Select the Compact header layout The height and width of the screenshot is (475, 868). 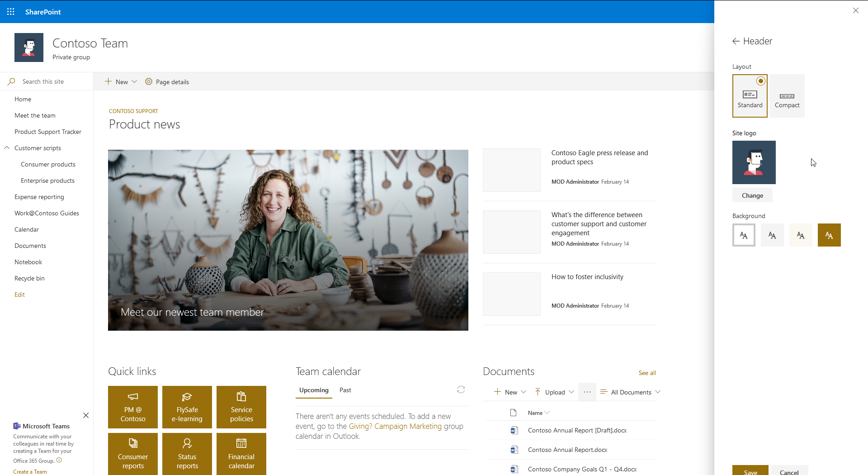coord(787,96)
